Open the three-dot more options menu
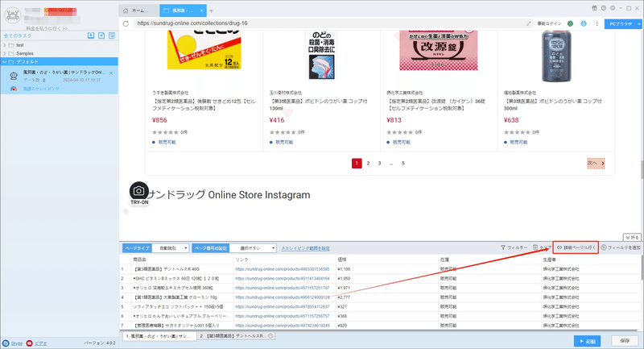The width and height of the screenshot is (644, 349). 597,23
